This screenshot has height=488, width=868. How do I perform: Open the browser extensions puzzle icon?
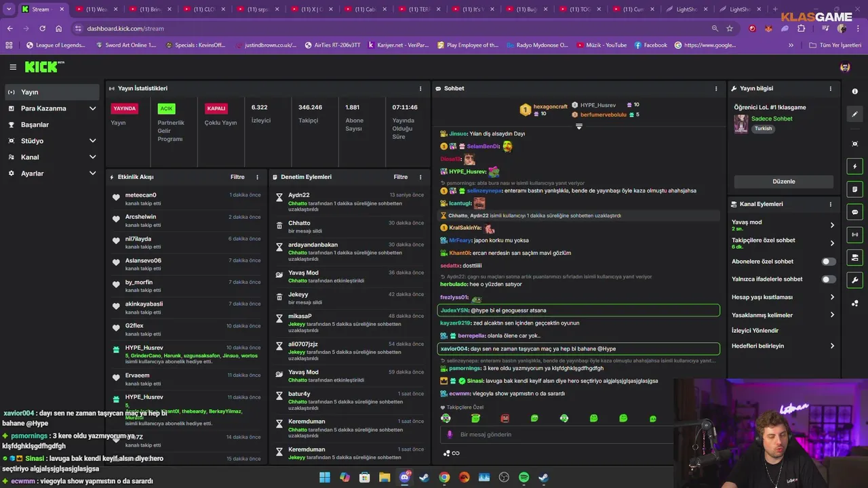802,28
